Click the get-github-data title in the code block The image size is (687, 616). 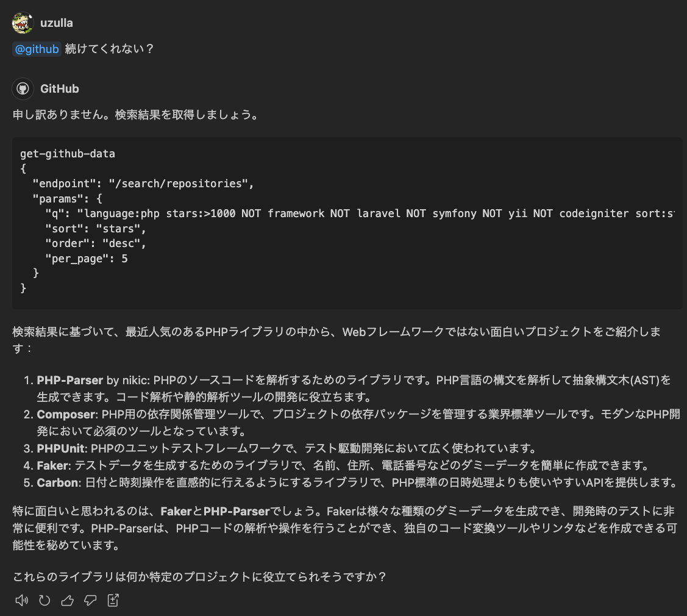[68, 154]
